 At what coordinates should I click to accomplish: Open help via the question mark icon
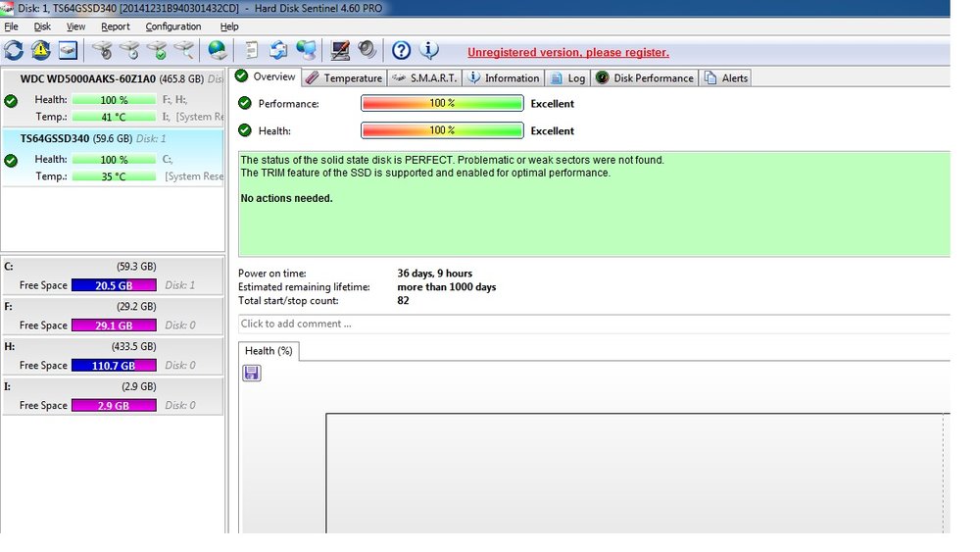pos(401,50)
